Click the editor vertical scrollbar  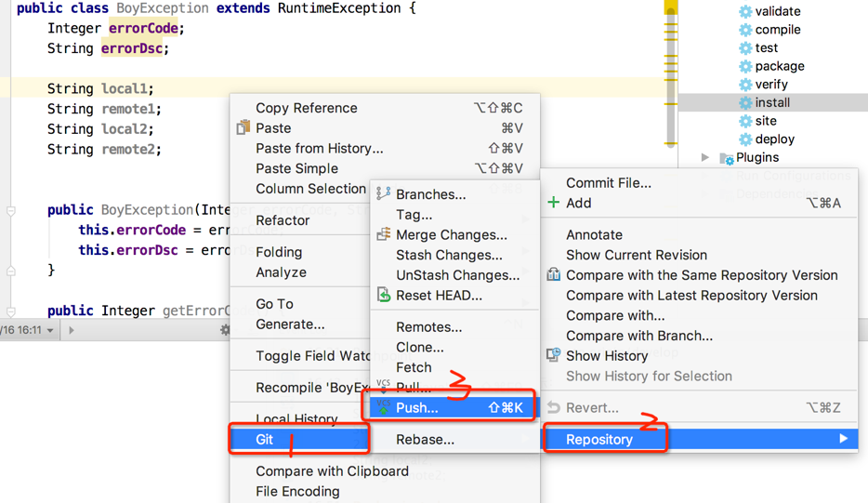(670, 77)
